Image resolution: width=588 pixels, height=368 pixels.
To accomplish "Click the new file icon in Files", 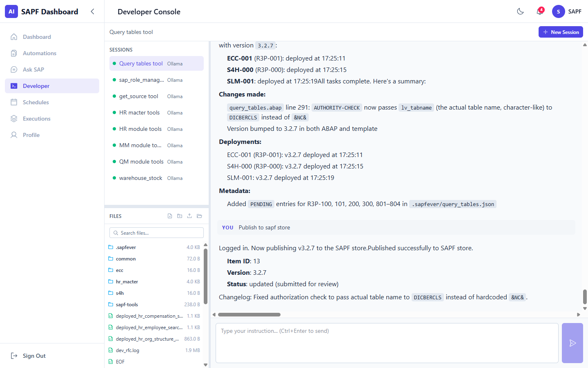I will click(170, 216).
